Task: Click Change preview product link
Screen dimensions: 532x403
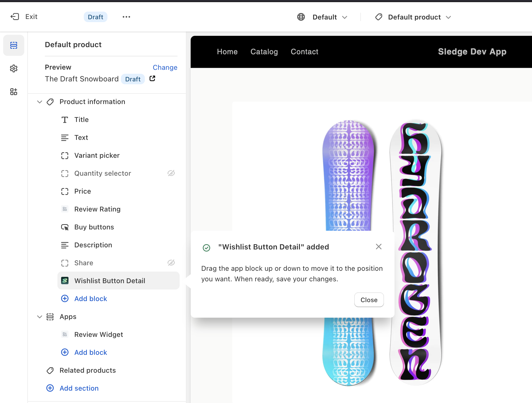Action: (x=165, y=67)
